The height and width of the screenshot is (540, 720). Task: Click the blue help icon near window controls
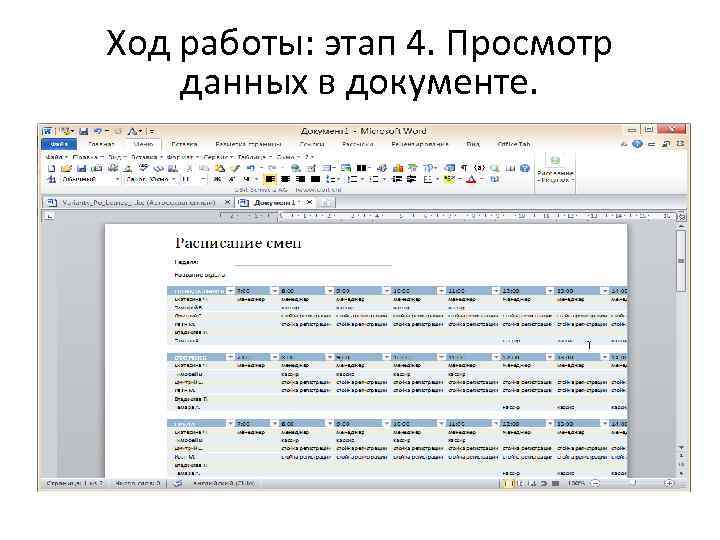point(637,144)
